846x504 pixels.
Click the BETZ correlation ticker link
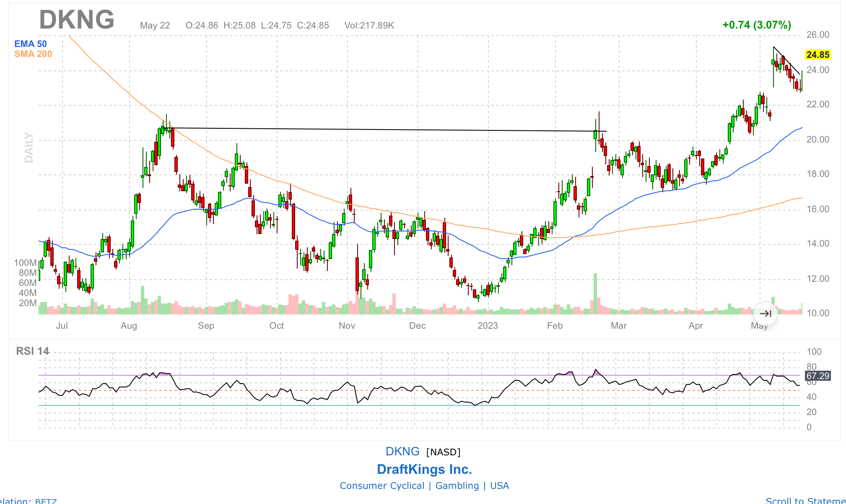click(x=45, y=501)
